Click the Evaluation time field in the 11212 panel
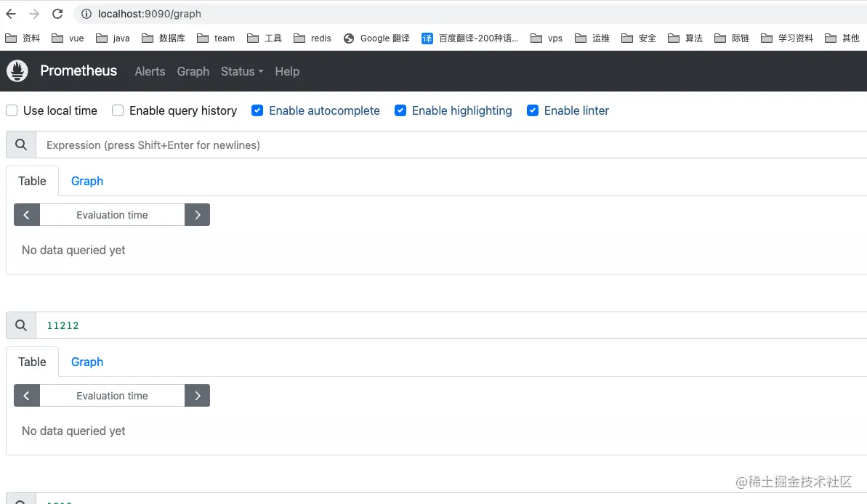The height and width of the screenshot is (504, 867). coord(112,396)
